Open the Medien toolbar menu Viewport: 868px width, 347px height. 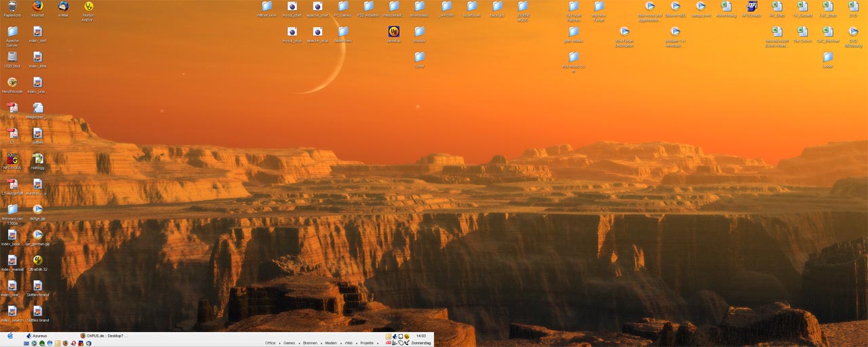[332, 343]
